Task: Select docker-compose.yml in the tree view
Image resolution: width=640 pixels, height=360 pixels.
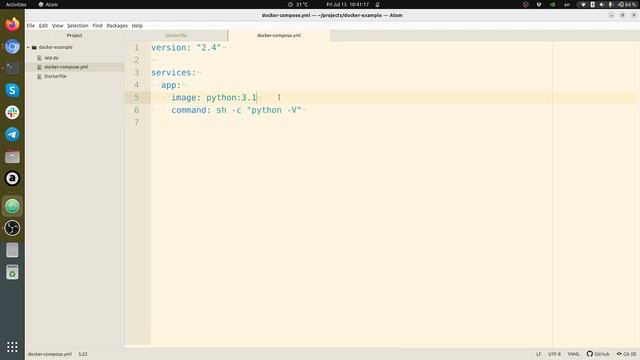Action: pyautogui.click(x=66, y=67)
